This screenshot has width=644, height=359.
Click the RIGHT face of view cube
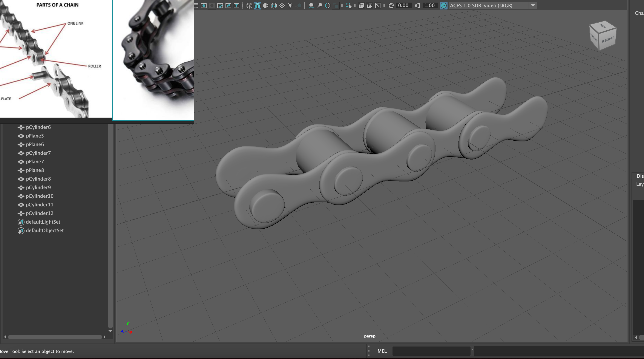click(608, 39)
